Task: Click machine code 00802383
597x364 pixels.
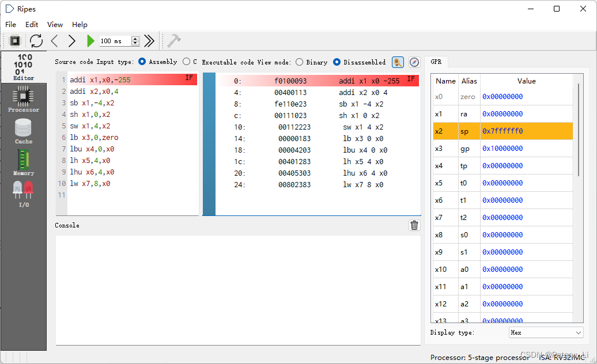Action: point(294,184)
